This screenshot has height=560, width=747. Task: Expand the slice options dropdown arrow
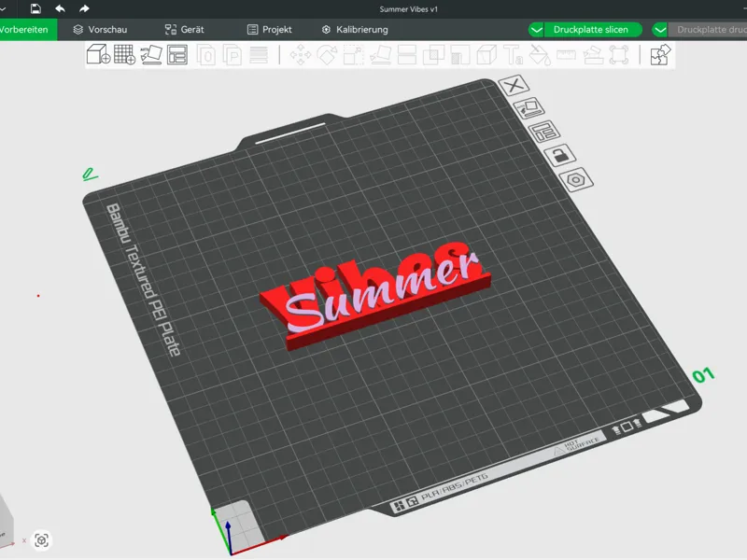536,30
